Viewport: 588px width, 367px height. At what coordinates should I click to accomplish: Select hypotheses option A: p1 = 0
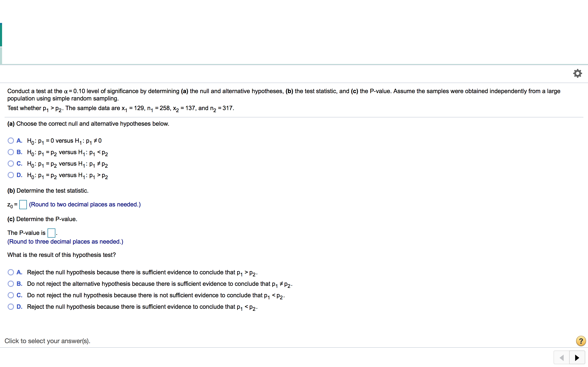11,141
